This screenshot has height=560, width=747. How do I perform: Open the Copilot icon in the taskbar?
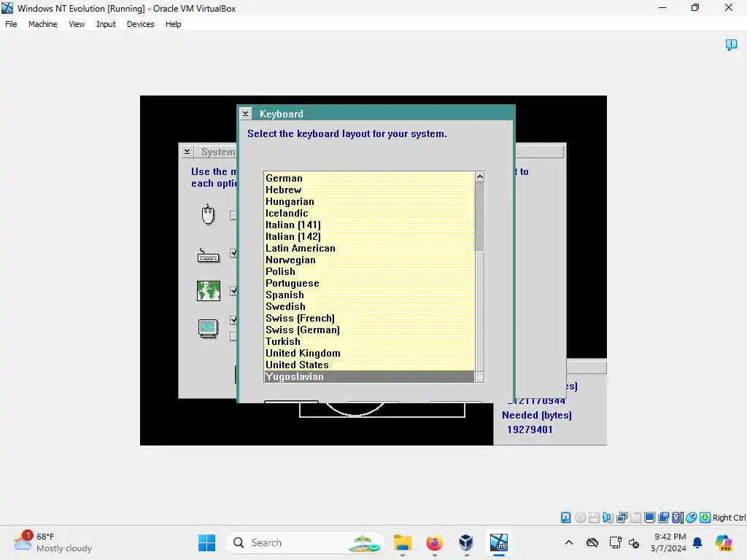[724, 542]
